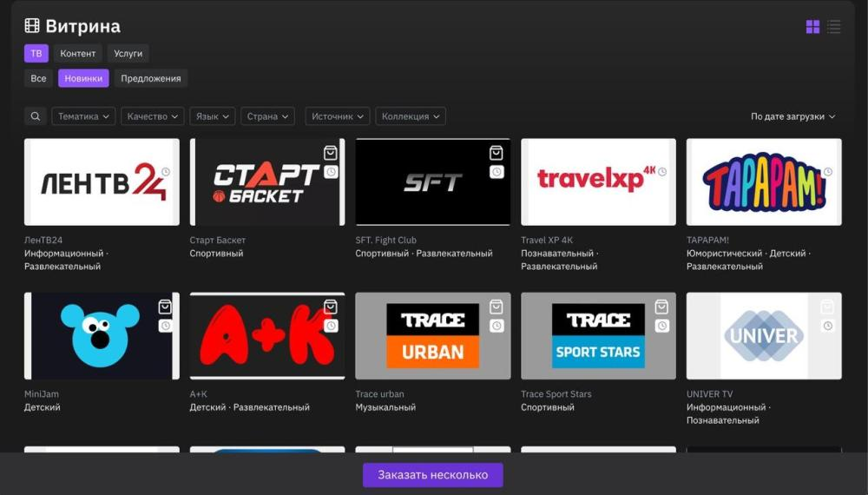
Task: Add MiniJam channel to cart
Action: (165, 307)
